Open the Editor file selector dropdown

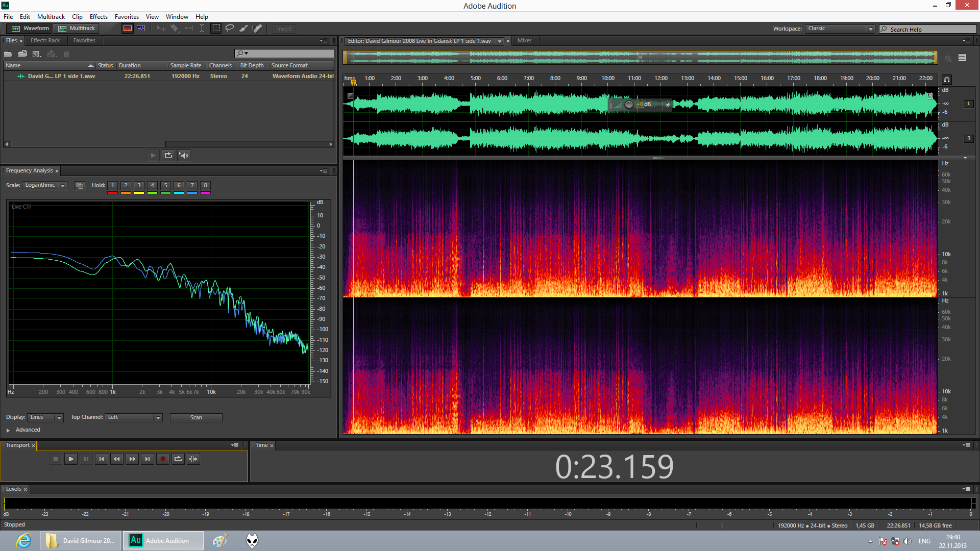[x=500, y=41]
